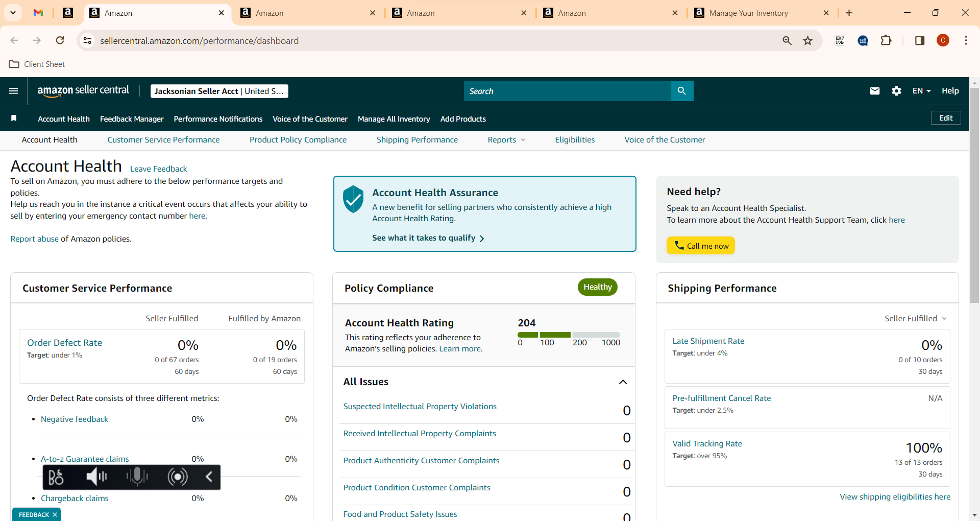980x521 pixels.
Task: Click the Help link in the header
Action: click(950, 91)
